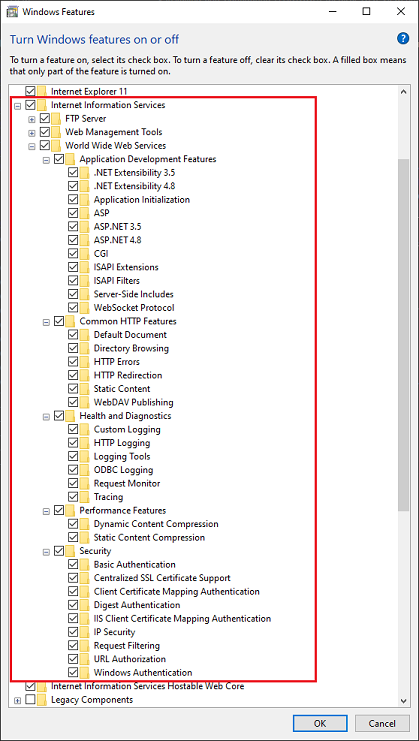Select the Custom Logging label
Screen dimensions: 419x741
(127, 430)
